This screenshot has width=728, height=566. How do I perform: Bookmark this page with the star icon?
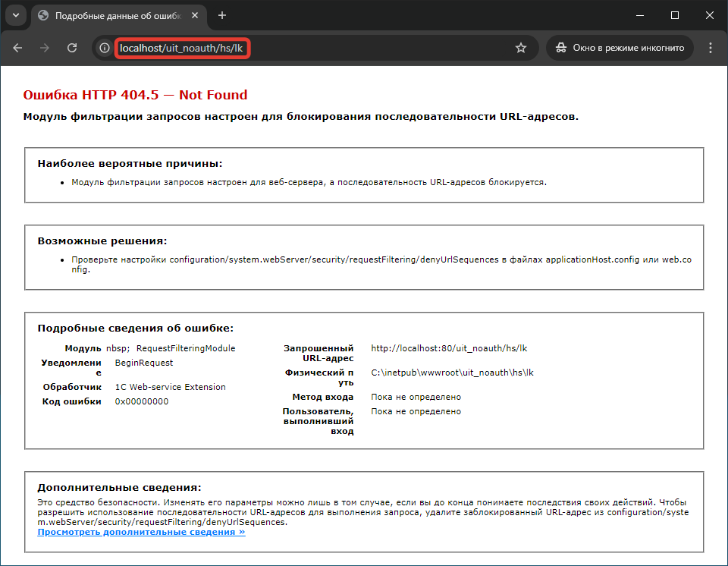pyautogui.click(x=521, y=48)
